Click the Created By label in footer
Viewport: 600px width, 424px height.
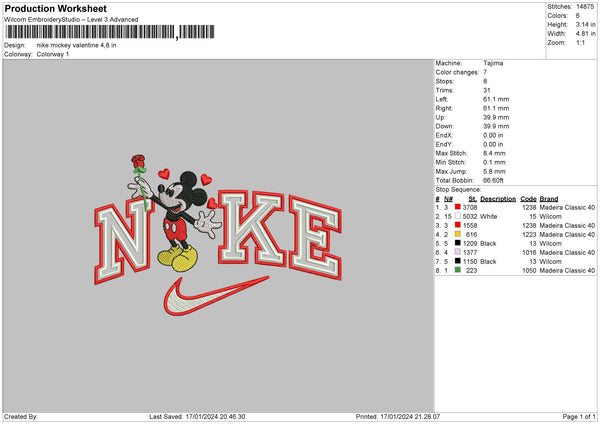tap(21, 416)
